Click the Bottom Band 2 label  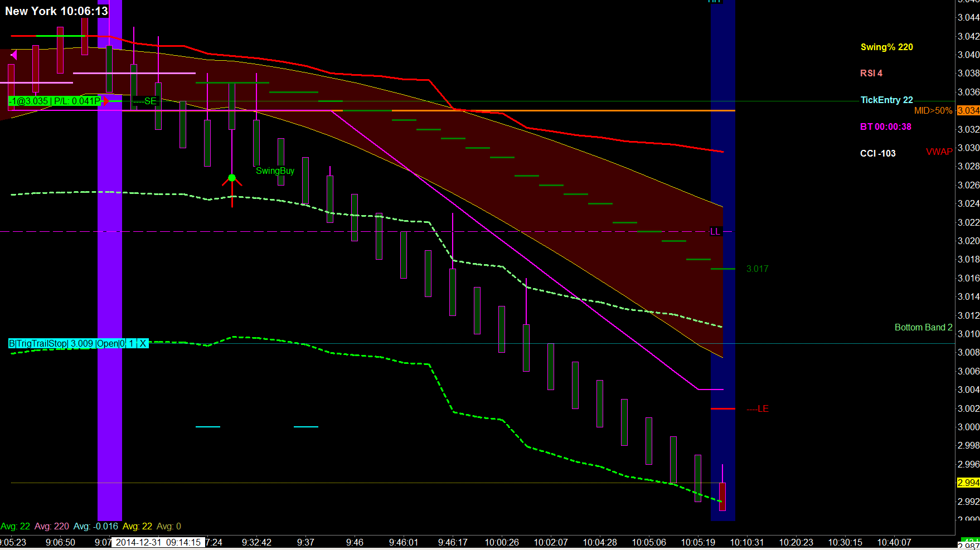923,327
